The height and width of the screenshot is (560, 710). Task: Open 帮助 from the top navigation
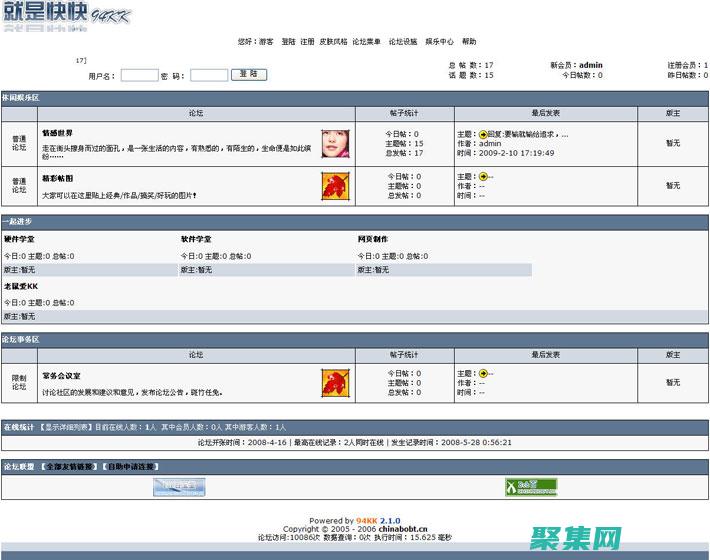[x=469, y=42]
